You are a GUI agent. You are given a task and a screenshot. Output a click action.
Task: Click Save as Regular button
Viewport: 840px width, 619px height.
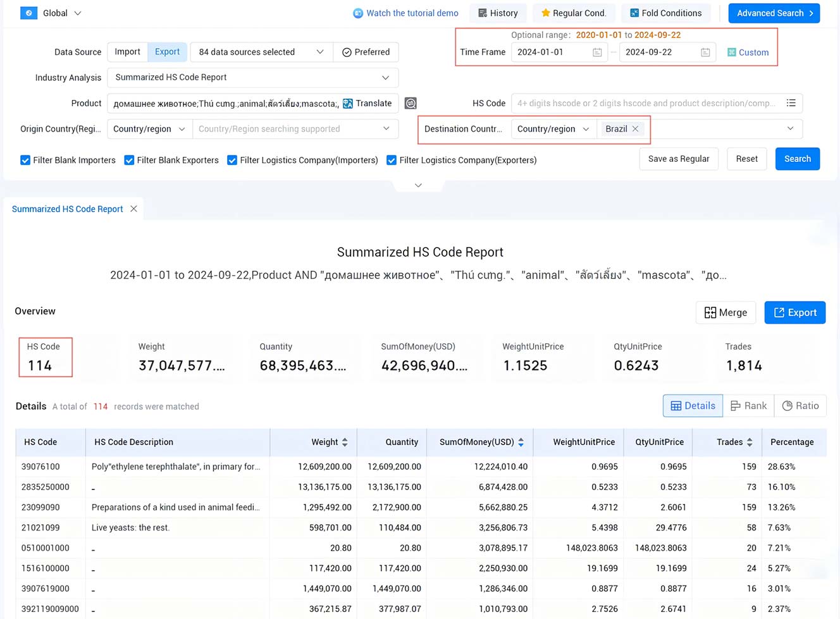pos(679,159)
